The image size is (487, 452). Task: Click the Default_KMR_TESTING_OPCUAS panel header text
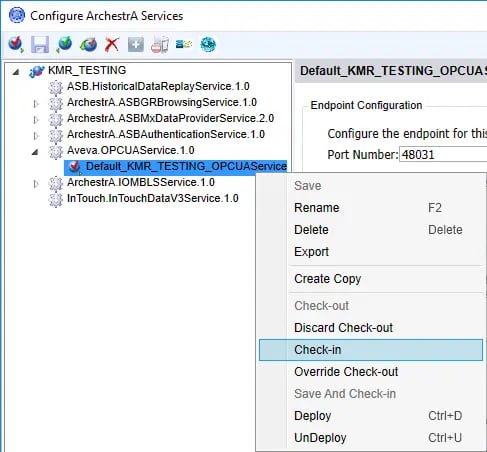point(393,71)
